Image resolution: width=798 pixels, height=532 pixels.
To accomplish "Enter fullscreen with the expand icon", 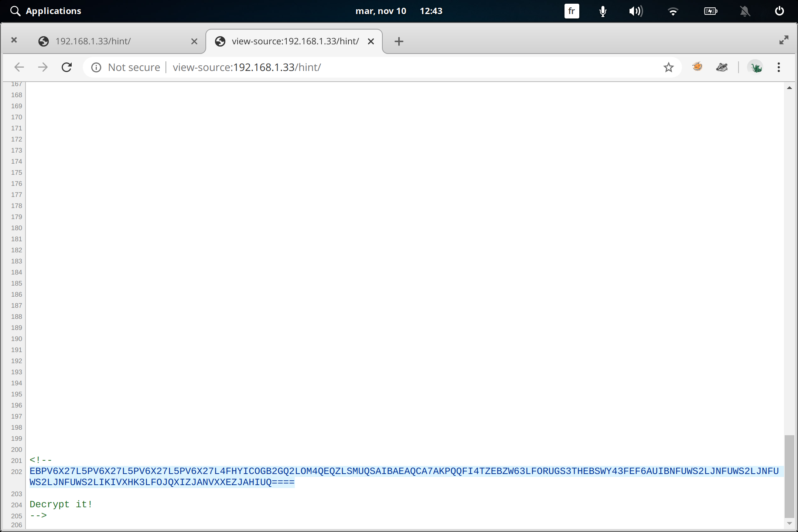I will pos(784,40).
